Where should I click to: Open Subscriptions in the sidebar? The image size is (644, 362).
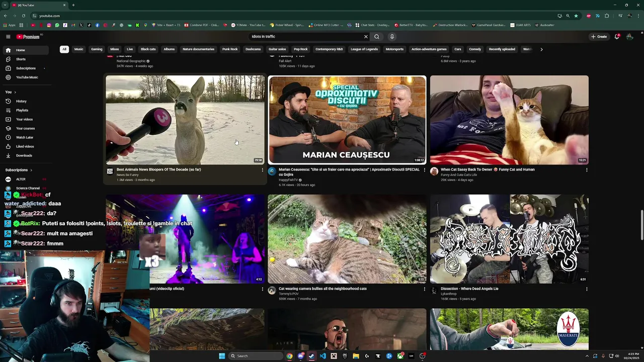[x=25, y=68]
